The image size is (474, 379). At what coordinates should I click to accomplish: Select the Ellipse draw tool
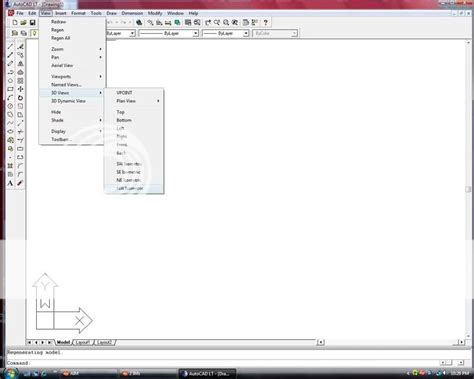[10, 131]
